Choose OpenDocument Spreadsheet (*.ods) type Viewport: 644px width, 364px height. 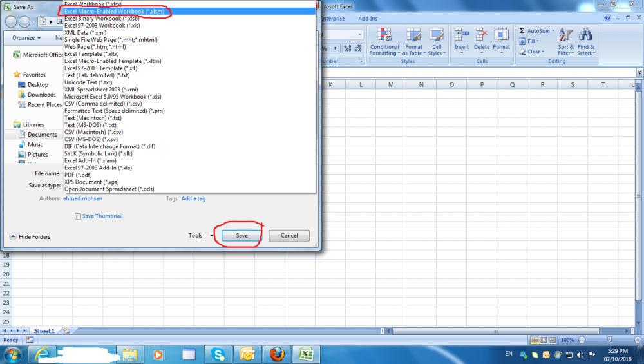pos(190,189)
